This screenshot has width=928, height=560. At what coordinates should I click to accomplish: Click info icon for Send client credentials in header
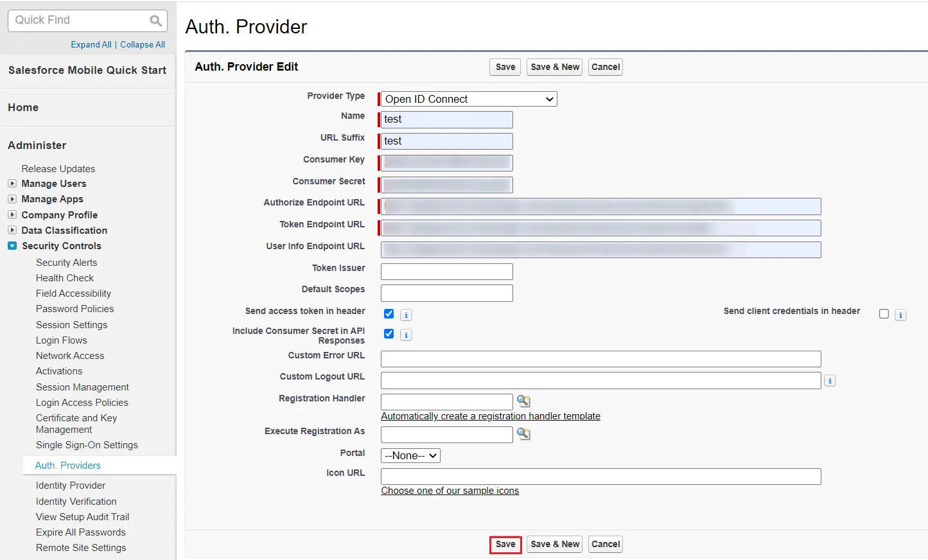click(900, 315)
